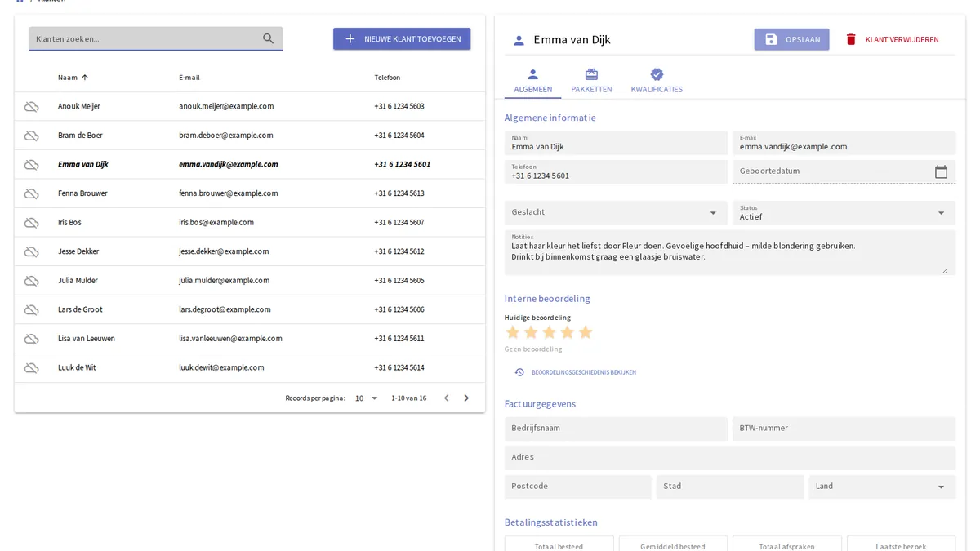This screenshot has width=980, height=551.
Task: Open the Status dropdown showing Actief
Action: pos(844,212)
